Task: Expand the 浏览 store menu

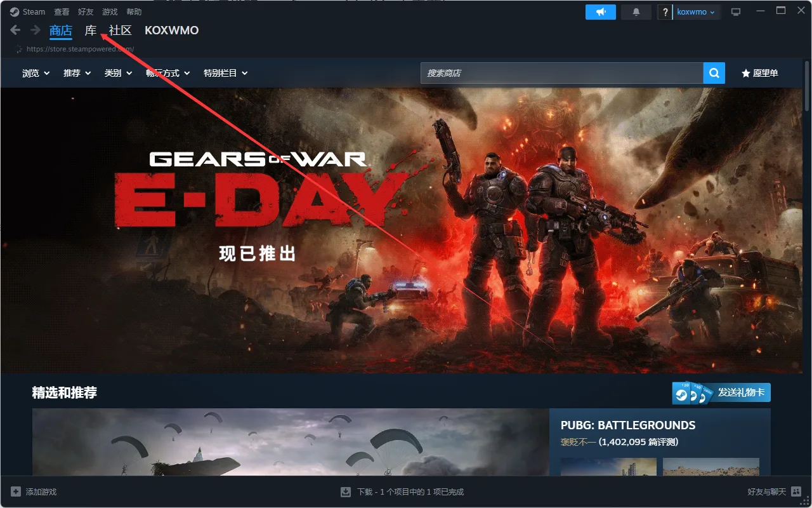Action: pyautogui.click(x=36, y=73)
